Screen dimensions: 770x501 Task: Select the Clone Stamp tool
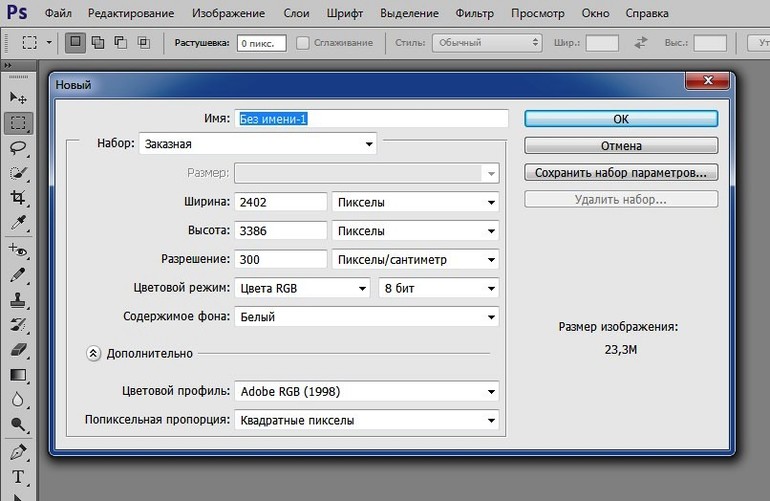[x=17, y=299]
